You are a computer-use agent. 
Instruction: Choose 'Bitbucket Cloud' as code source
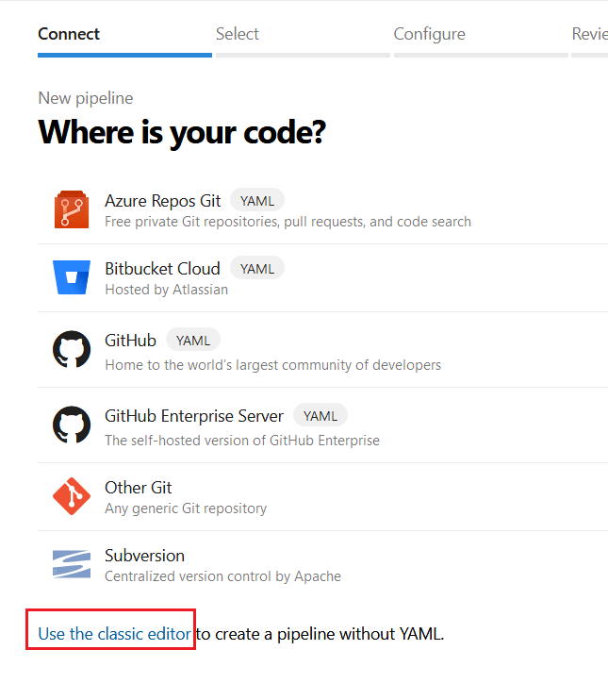[162, 269]
